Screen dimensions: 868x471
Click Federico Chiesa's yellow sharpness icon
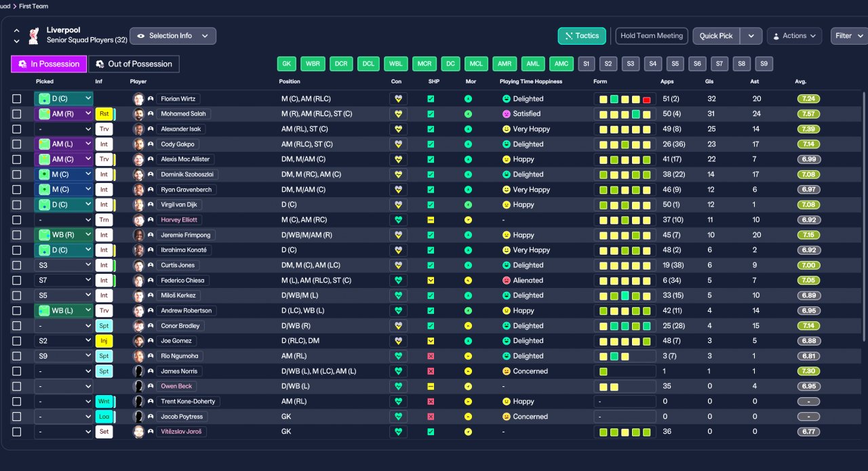(x=431, y=281)
